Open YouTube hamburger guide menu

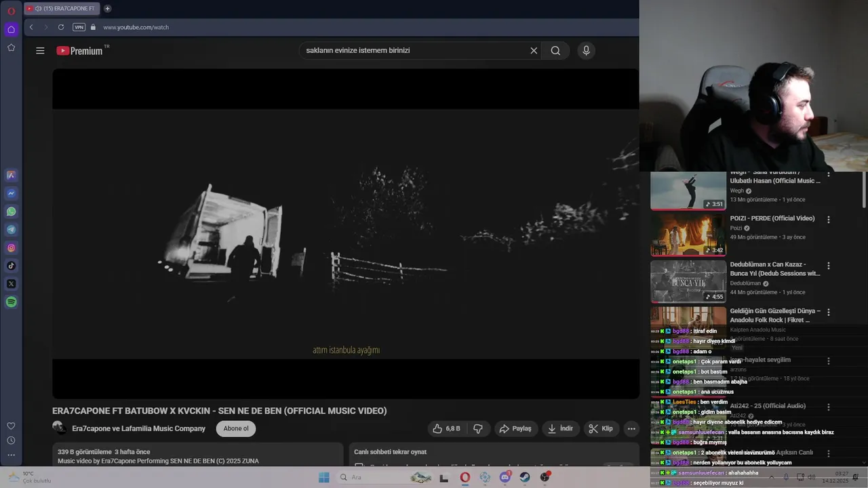(x=40, y=50)
